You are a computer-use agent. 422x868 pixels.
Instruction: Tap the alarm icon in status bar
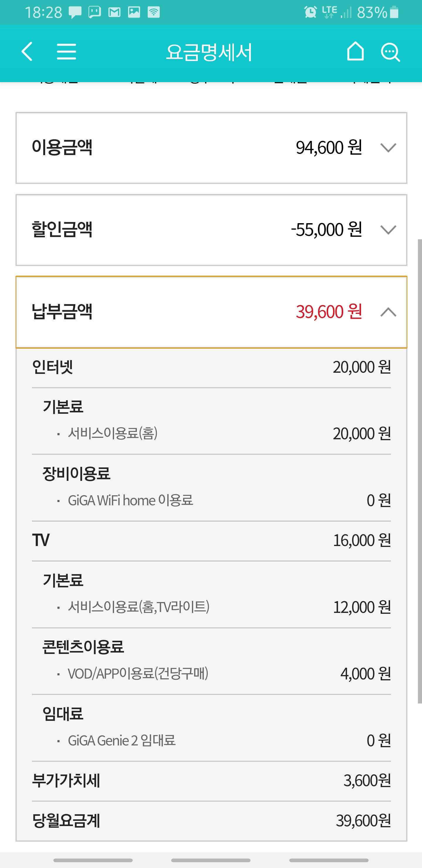pos(310,12)
